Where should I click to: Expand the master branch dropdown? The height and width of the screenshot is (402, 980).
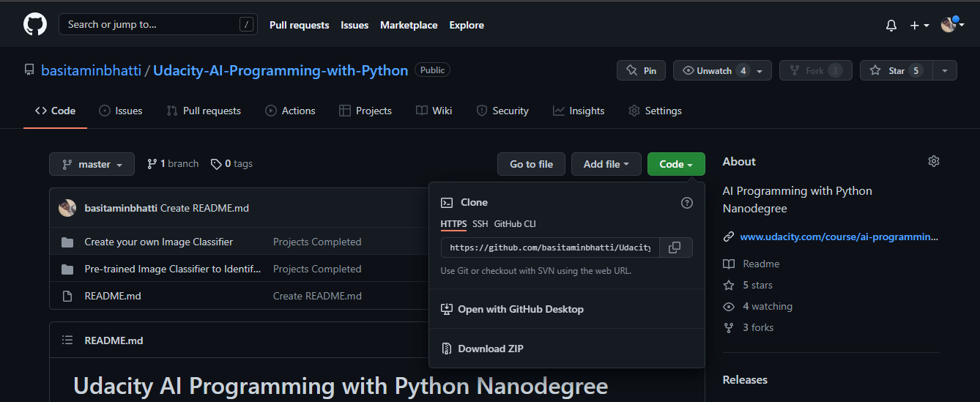pos(92,164)
